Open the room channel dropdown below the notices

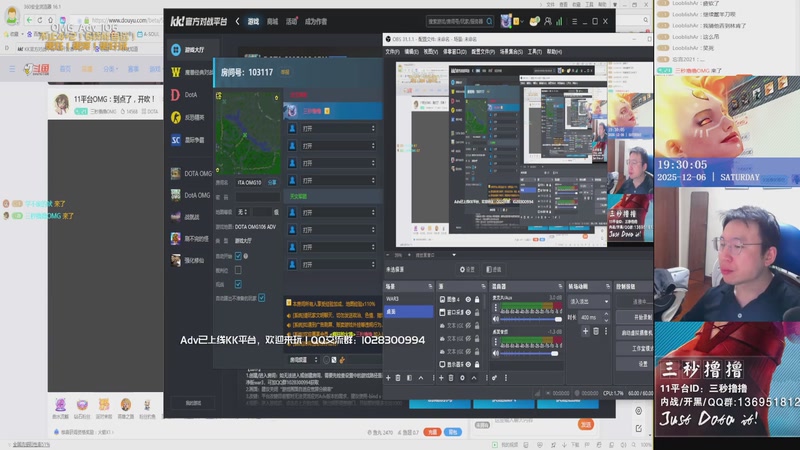coord(303,360)
